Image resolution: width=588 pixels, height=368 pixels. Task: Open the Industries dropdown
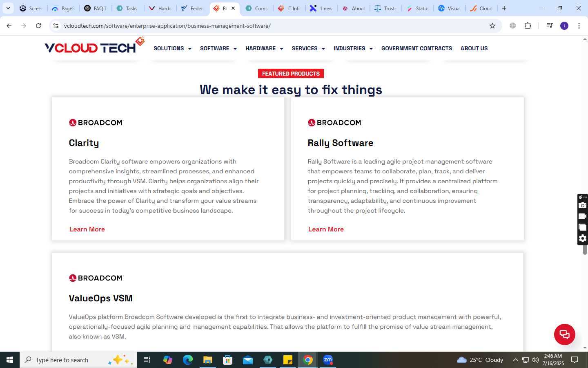[353, 48]
